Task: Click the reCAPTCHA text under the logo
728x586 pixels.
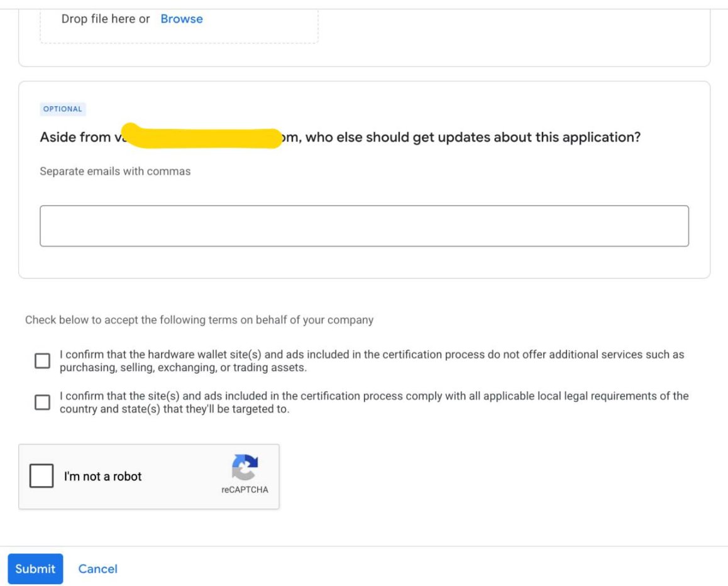Action: point(245,489)
